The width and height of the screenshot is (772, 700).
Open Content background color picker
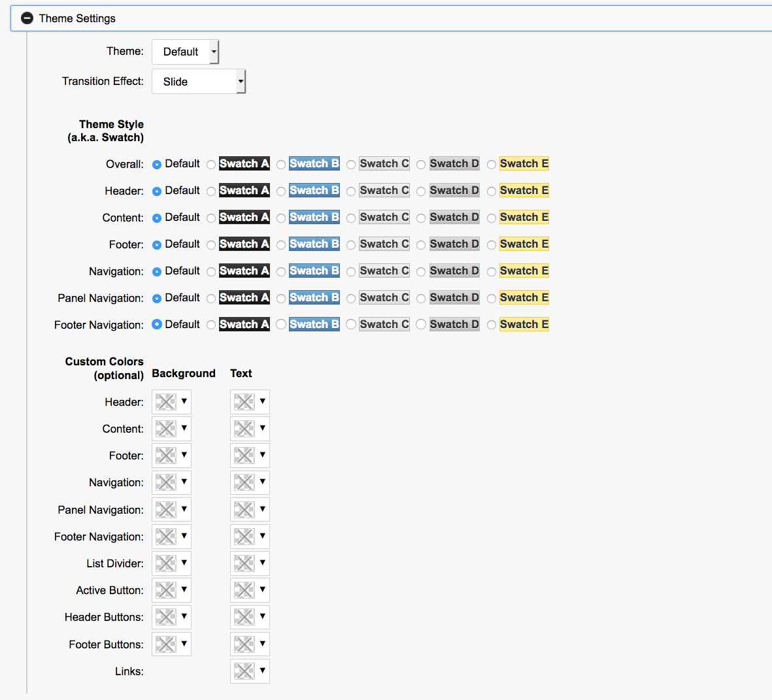point(171,429)
